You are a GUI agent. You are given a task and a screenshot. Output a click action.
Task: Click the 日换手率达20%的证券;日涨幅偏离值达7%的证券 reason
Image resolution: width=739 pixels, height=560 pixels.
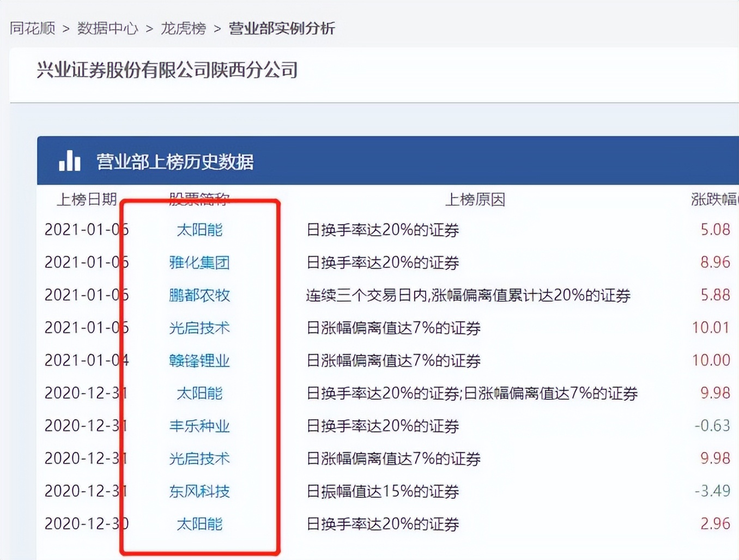point(472,393)
